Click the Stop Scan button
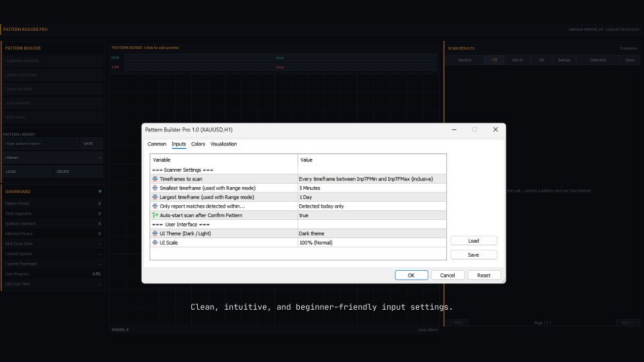644x362 pixels. tap(53, 117)
